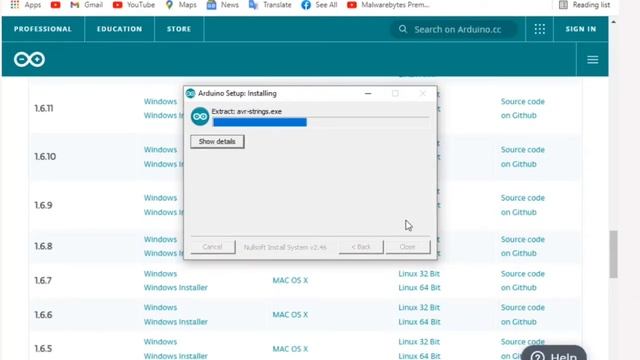The width and height of the screenshot is (640, 360).
Task: Download Windows version for 1.6.11
Action: 160,101
